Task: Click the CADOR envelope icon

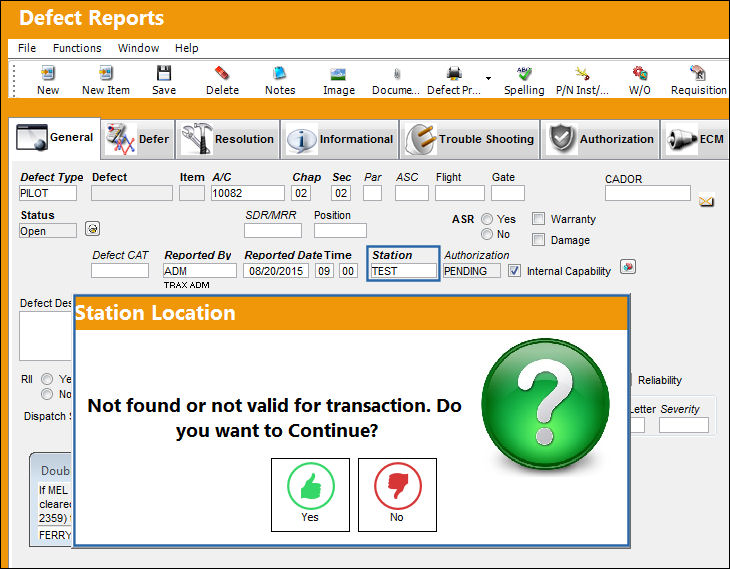Action: click(x=706, y=201)
